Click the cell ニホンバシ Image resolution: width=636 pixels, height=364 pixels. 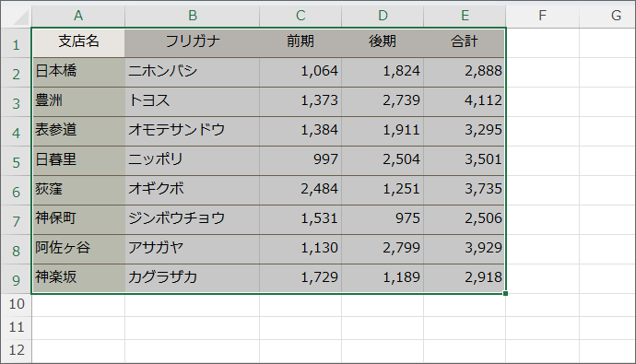pyautogui.click(x=193, y=72)
